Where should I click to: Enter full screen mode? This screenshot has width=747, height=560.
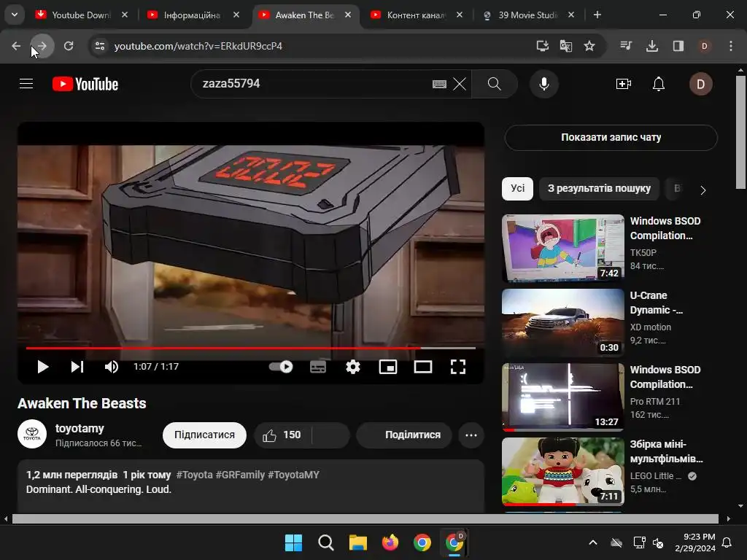point(458,367)
